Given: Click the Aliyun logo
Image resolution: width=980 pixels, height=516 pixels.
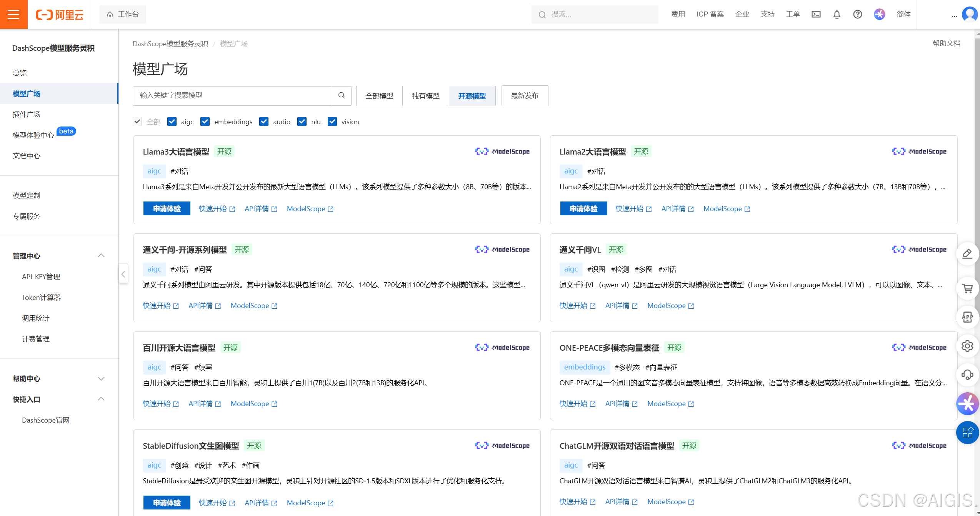Looking at the screenshot, I should (x=60, y=15).
